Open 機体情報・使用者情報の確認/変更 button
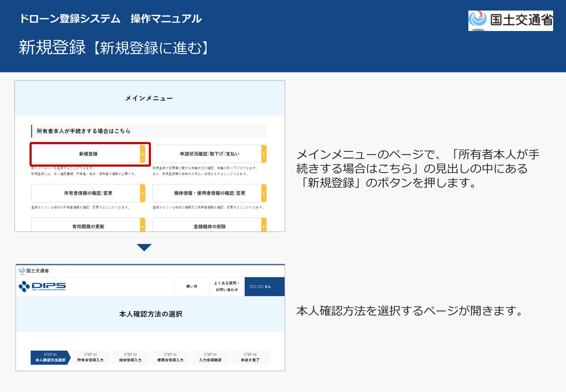 (209, 193)
